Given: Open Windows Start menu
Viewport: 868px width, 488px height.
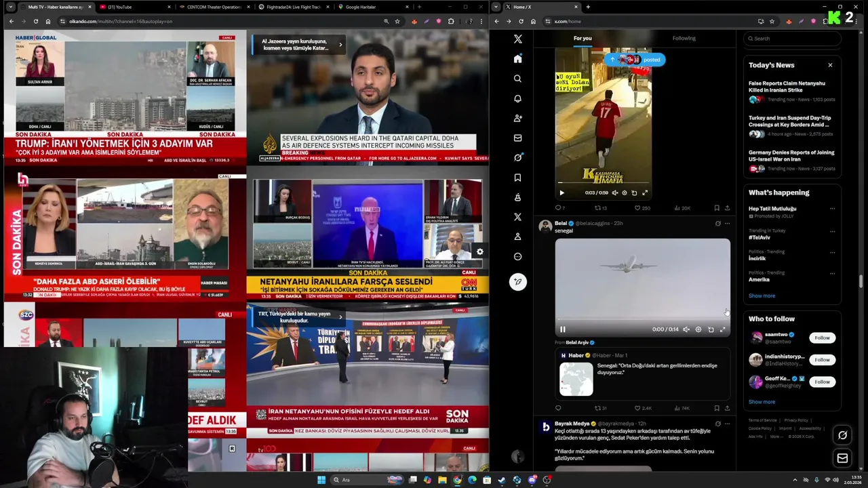Looking at the screenshot, I should pos(321,480).
